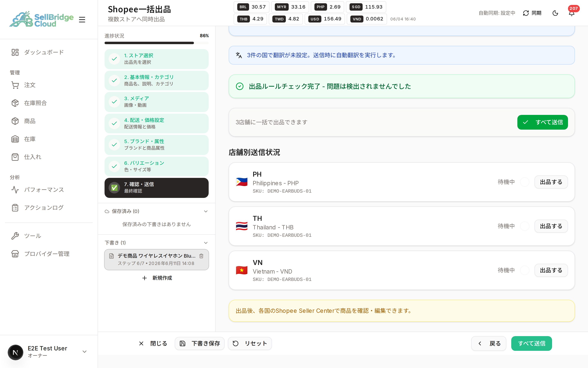The height and width of the screenshot is (368, 588).
Task: Go to step 1. ストア選択
Action: tap(156, 59)
